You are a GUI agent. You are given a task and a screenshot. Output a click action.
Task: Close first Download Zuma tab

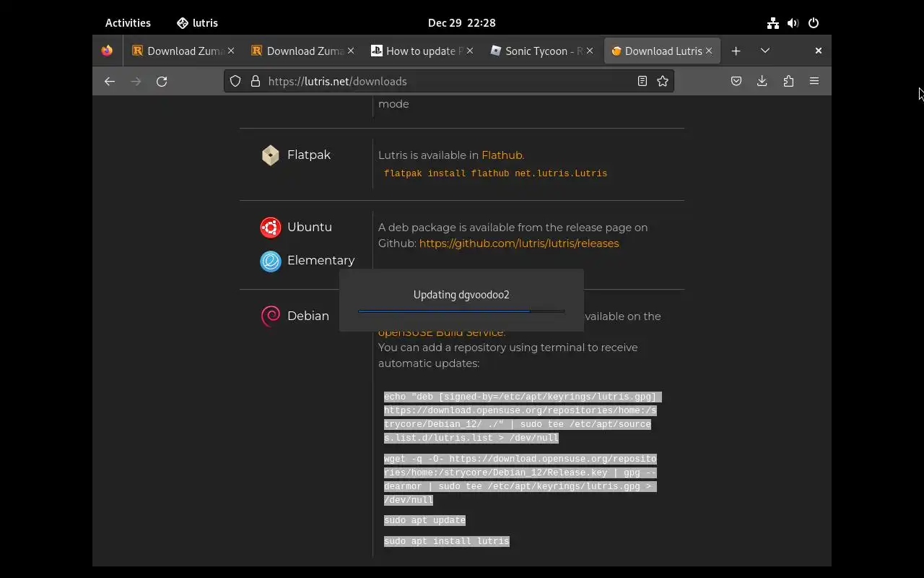[231, 51]
